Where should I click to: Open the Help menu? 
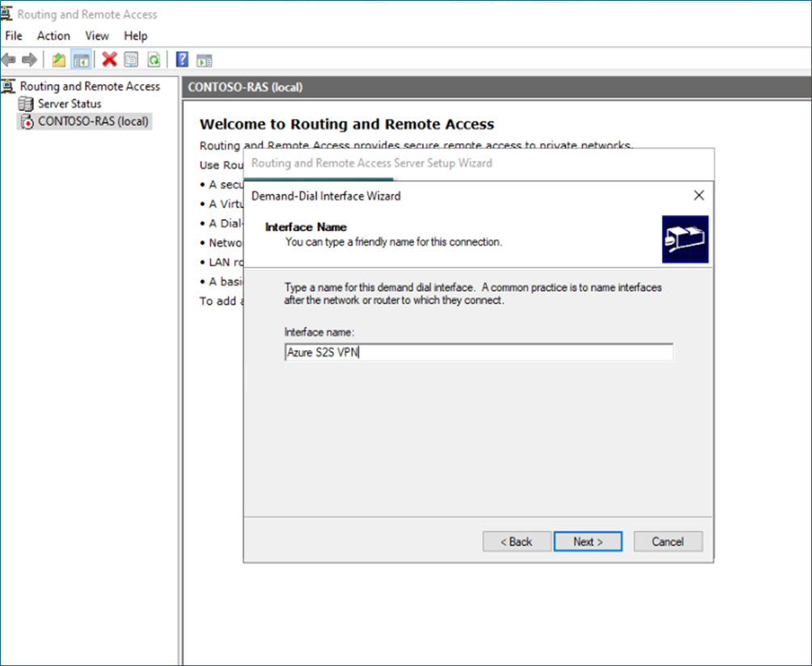coord(136,36)
